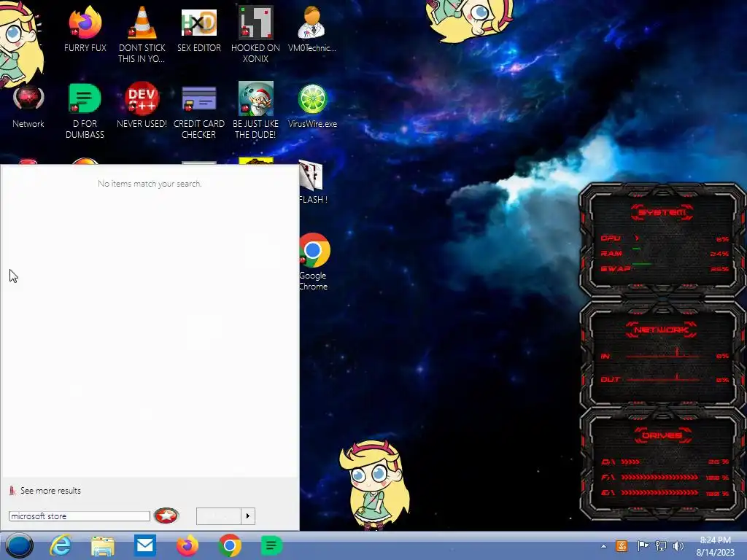This screenshot has height=560, width=747.
Task: Launch Firefox from the taskbar
Action: (187, 545)
